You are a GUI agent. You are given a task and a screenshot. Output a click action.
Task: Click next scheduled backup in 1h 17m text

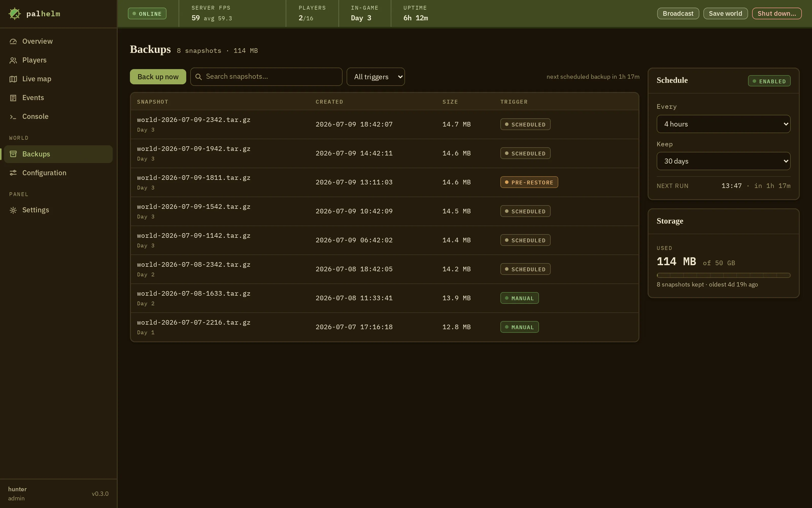click(x=593, y=77)
